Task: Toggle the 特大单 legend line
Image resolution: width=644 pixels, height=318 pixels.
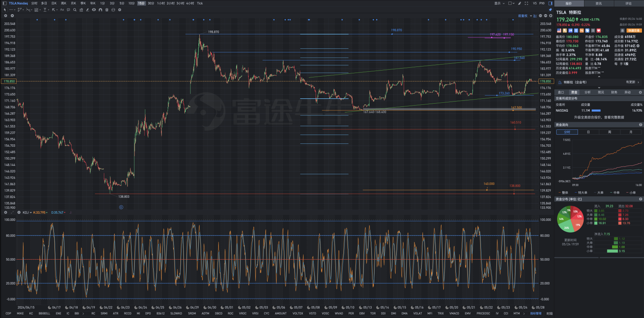Action: (581, 193)
